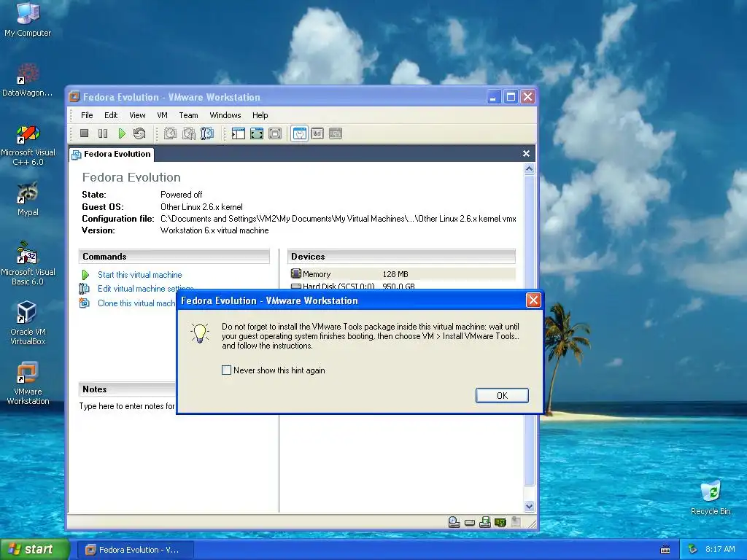Image resolution: width=747 pixels, height=560 pixels.
Task: Click the Take Snapshot toolbar icon
Action: coord(170,134)
